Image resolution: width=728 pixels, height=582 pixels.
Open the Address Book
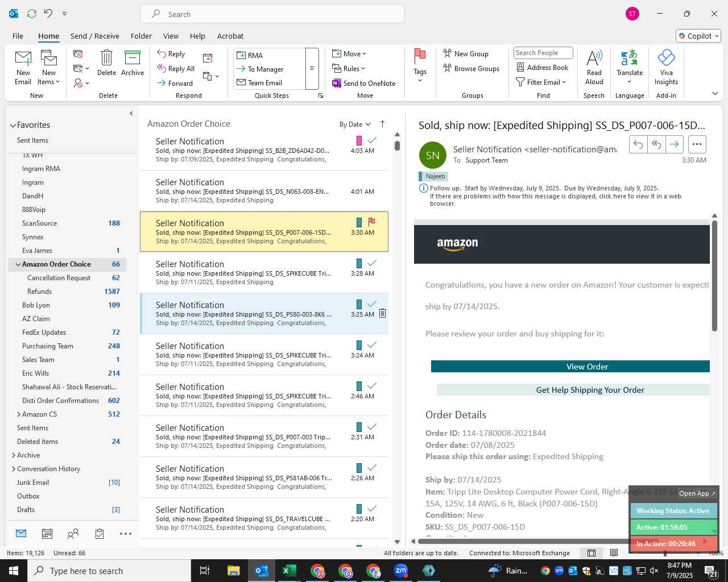[x=543, y=68]
